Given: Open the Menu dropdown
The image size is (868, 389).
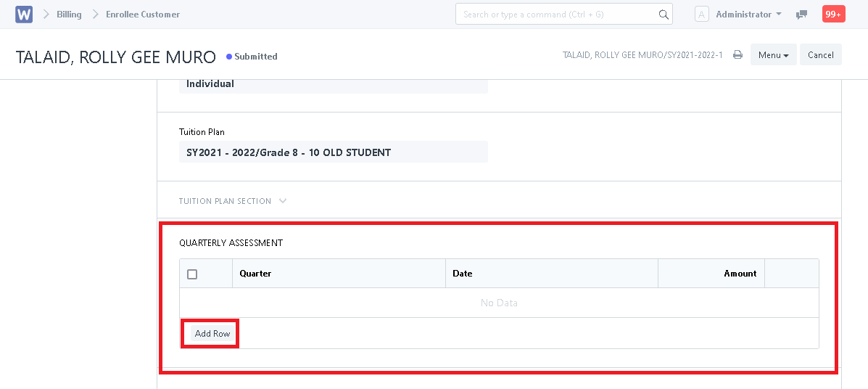Looking at the screenshot, I should tap(773, 55).
